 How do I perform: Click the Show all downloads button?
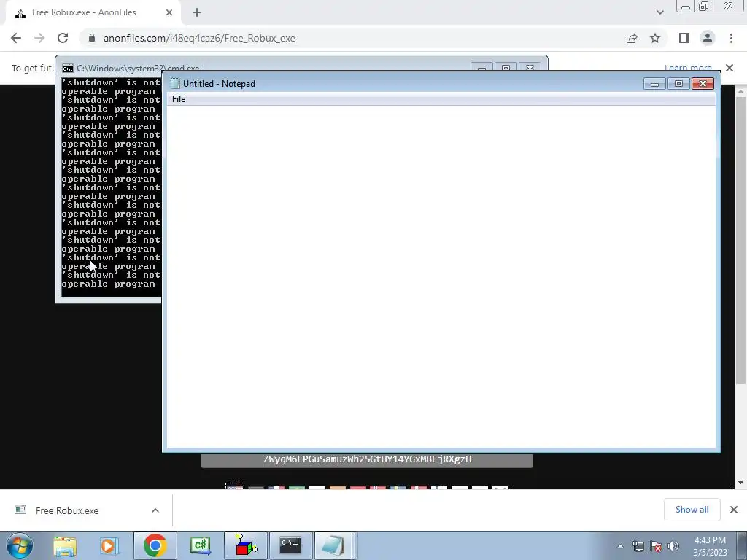click(692, 510)
